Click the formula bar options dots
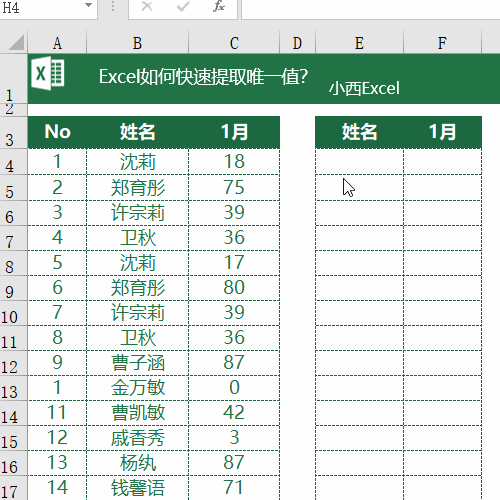500x500 pixels. (x=113, y=6)
